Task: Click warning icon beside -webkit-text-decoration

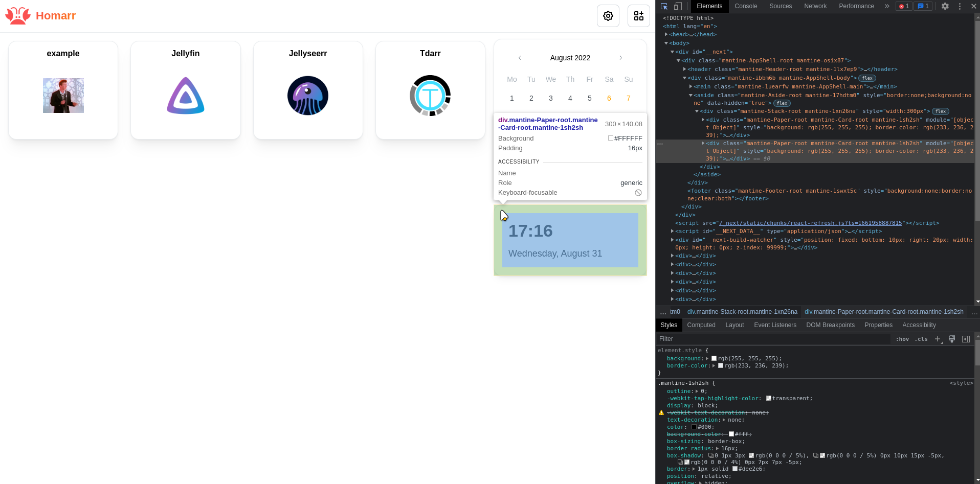Action: [x=661, y=412]
